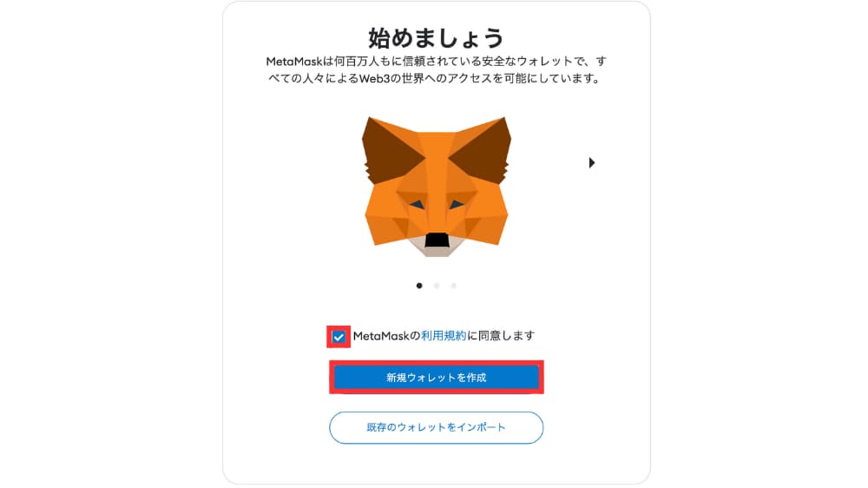Click the に同意します label text
Viewport: 868px width, 488px height.
click(501, 336)
